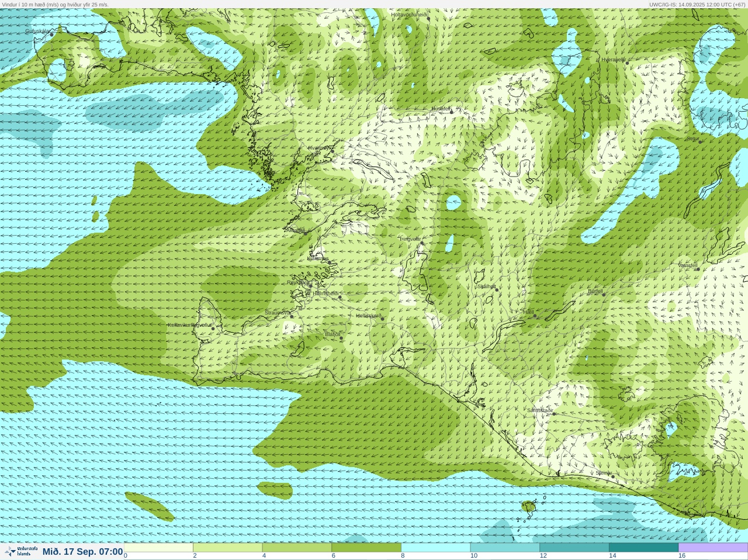Click the Bláfjöll station label
The image size is (748, 560).
333,334
